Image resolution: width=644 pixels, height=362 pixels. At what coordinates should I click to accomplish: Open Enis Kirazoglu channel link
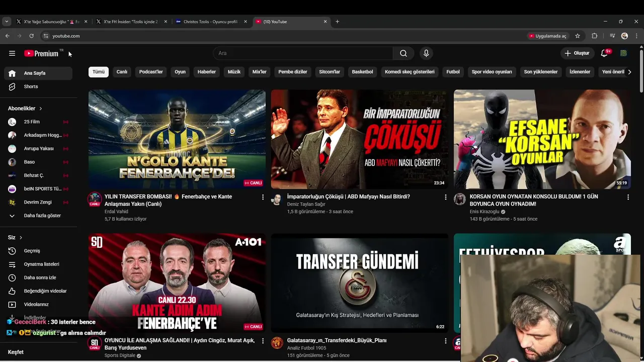coord(485,212)
